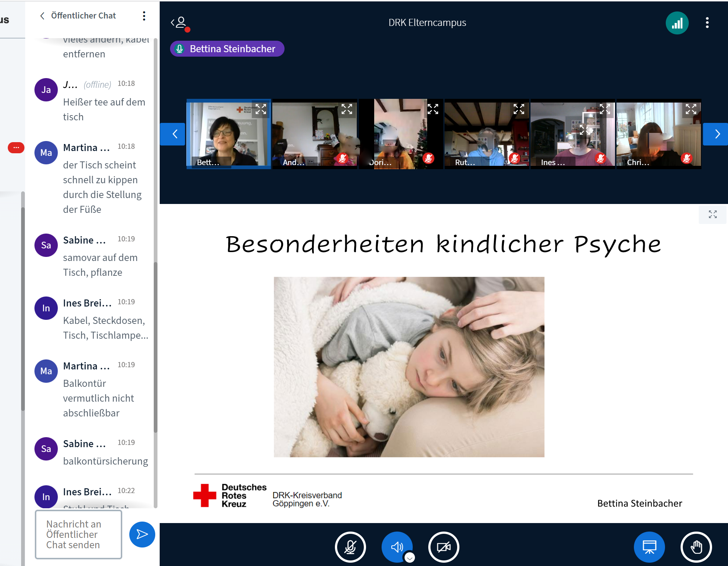728x566 pixels.
Task: Send the chat message
Action: (142, 534)
